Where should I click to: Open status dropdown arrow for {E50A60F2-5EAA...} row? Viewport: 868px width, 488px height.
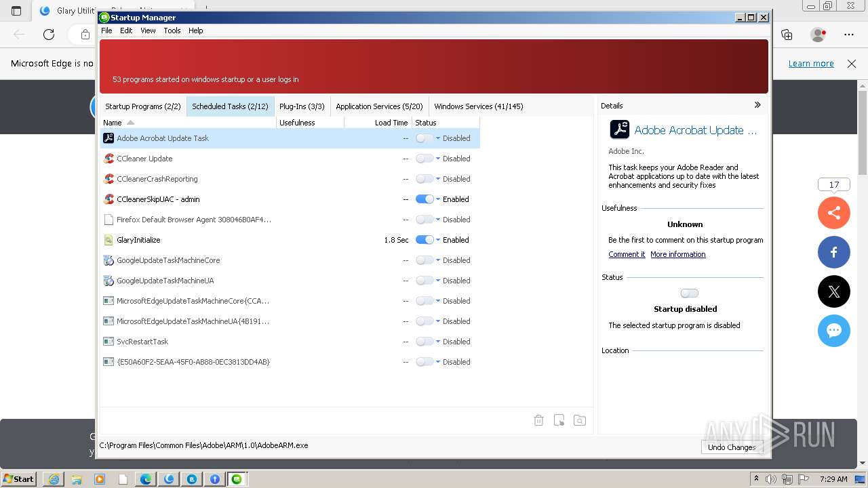438,362
